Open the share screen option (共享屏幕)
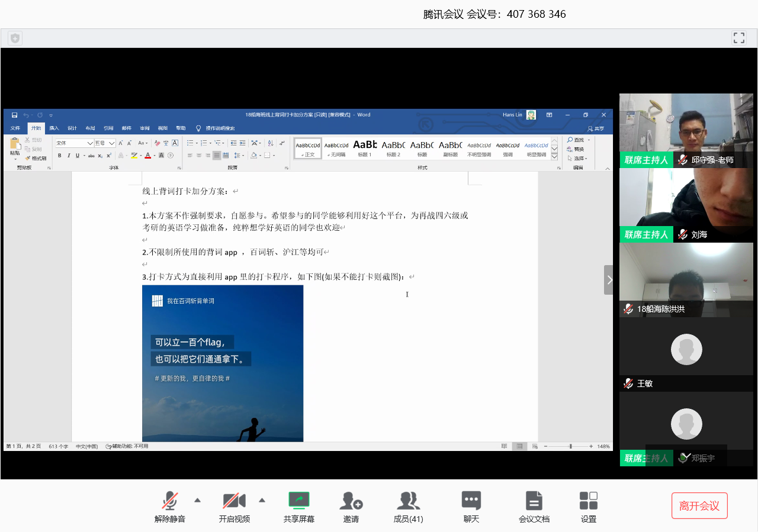758x532 pixels. click(x=298, y=502)
